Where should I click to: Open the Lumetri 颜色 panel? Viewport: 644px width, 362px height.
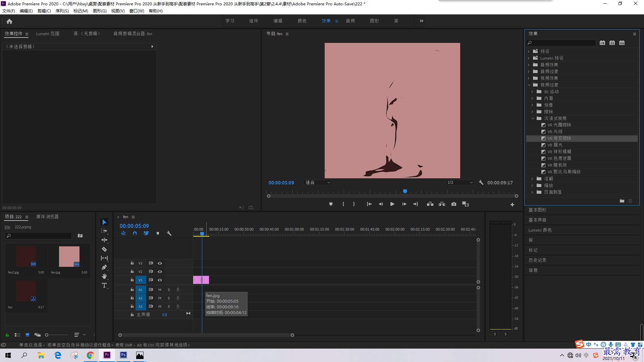[x=540, y=230]
